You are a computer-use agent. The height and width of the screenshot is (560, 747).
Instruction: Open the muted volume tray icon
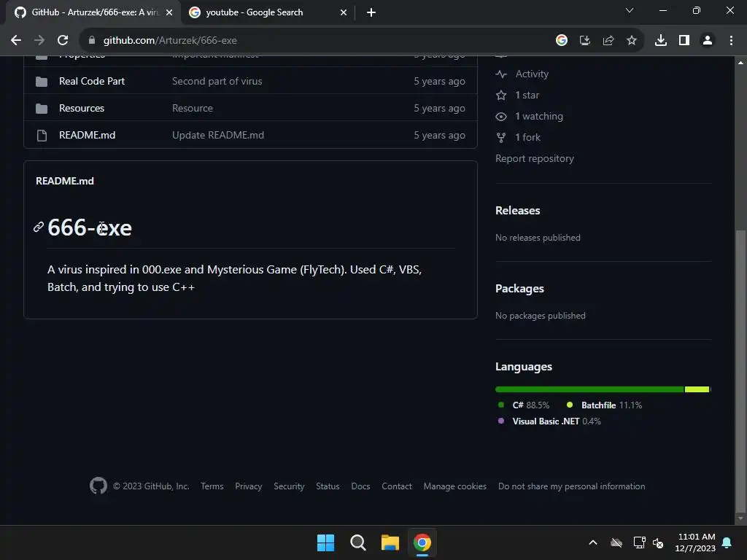(659, 542)
